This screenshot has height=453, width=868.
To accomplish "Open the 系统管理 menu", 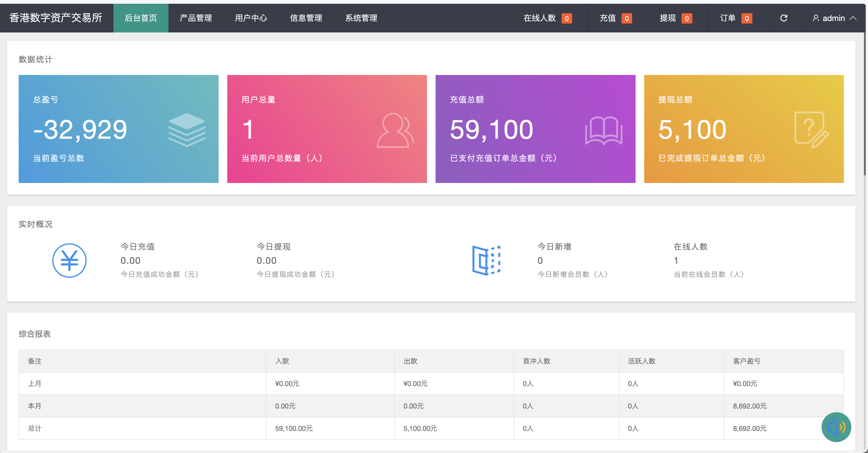I will (x=361, y=18).
